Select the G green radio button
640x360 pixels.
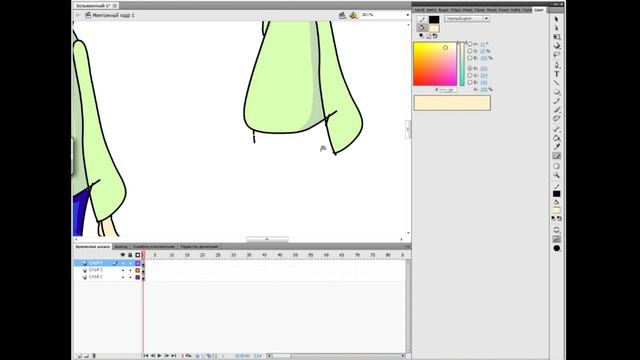(470, 76)
